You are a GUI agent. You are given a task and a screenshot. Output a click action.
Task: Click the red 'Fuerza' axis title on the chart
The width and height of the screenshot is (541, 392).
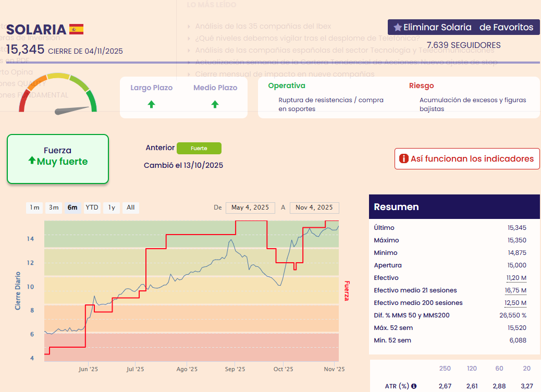(x=347, y=291)
